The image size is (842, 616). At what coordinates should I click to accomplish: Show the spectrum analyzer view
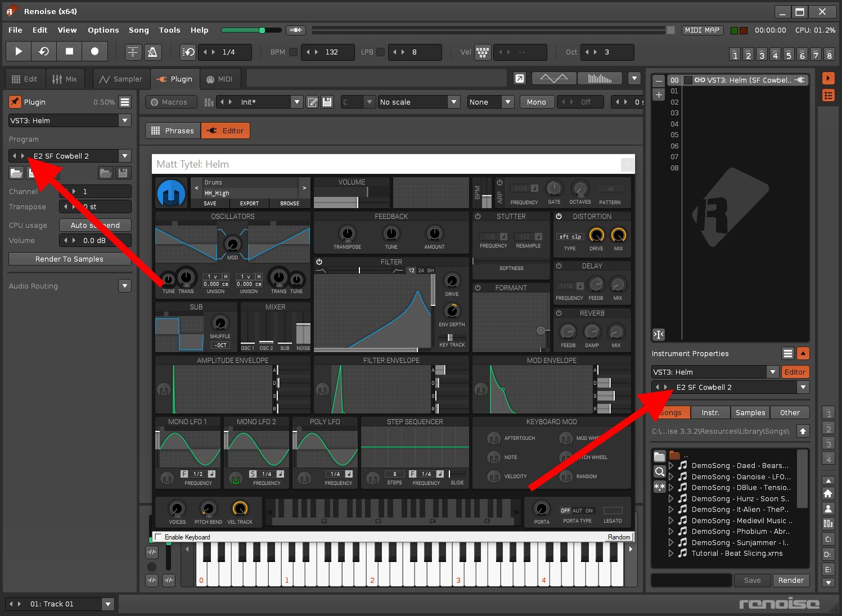(x=600, y=78)
